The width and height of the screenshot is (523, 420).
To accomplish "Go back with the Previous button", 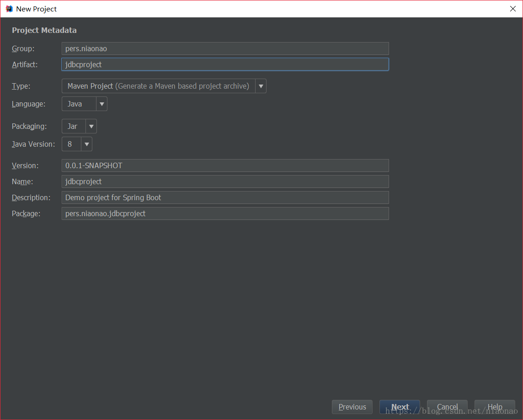I will click(352, 407).
